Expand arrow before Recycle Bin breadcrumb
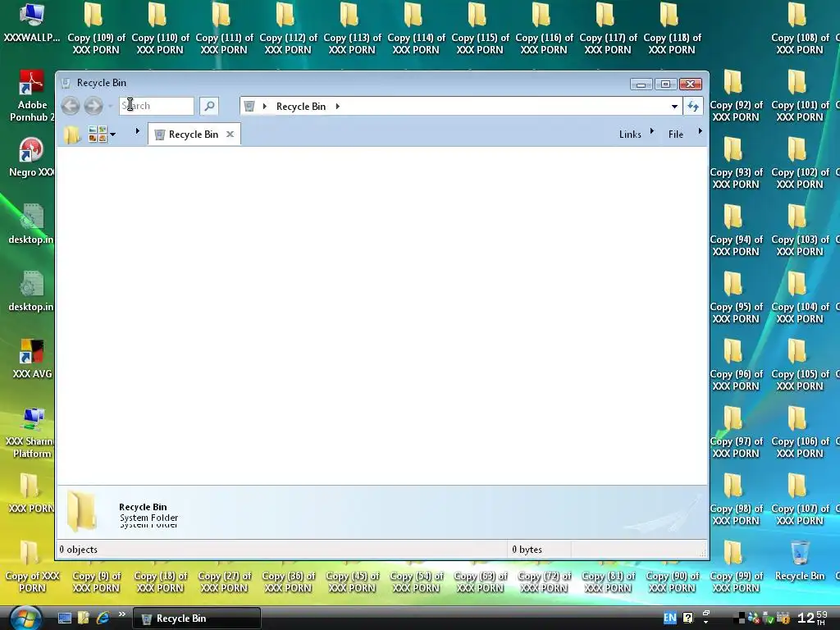Viewport: 840px width, 630px height. 265,106
